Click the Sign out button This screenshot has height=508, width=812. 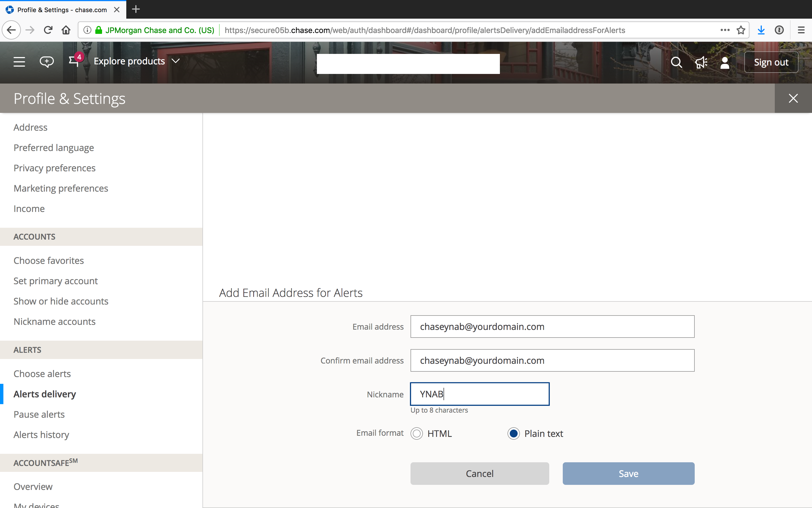coord(771,62)
